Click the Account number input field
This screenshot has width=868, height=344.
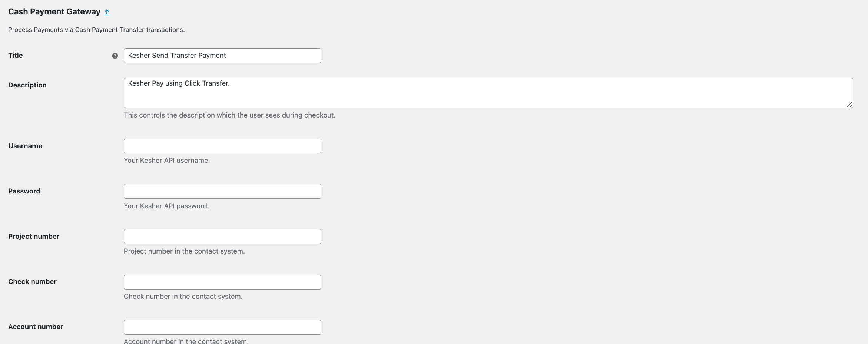222,327
